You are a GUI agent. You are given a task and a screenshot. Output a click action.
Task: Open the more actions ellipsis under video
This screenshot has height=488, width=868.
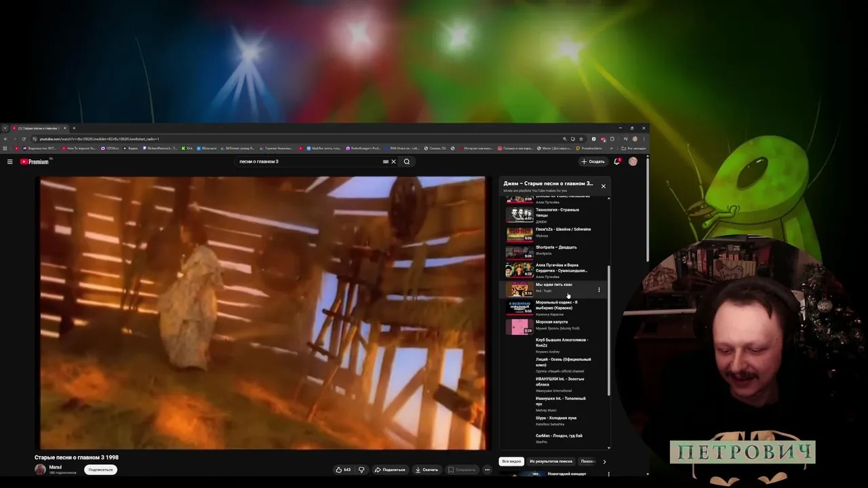point(487,469)
